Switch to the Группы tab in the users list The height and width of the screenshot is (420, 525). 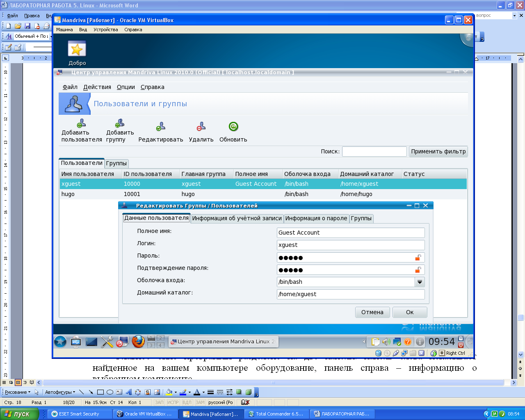tap(116, 163)
